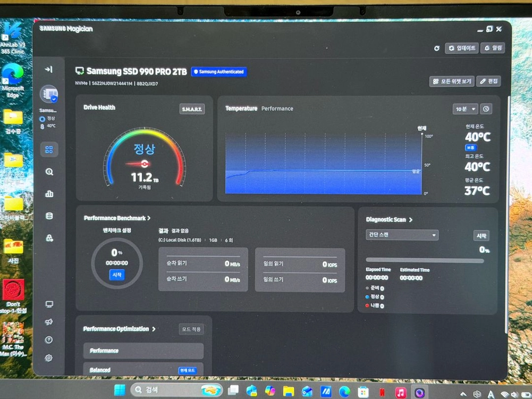This screenshot has height=399, width=532.
Task: Open Copilot icon on the taskbar
Action: point(270,391)
